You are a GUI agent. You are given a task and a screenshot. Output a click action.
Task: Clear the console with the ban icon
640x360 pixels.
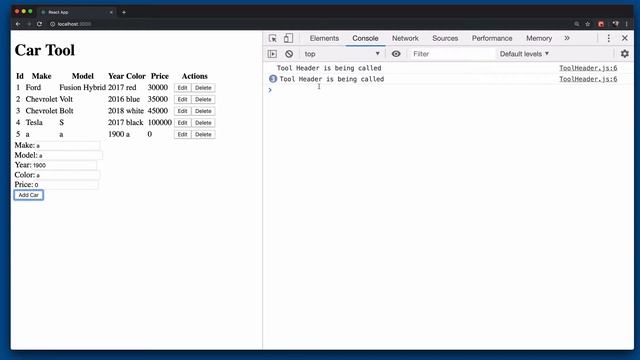pyautogui.click(x=289, y=54)
